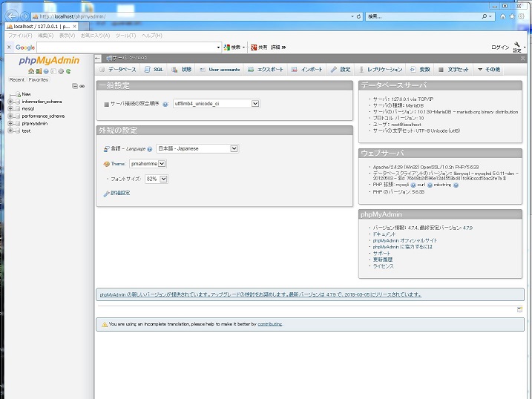Switch to the SQL tab
Screen dimensions: 532x399
pos(154,69)
